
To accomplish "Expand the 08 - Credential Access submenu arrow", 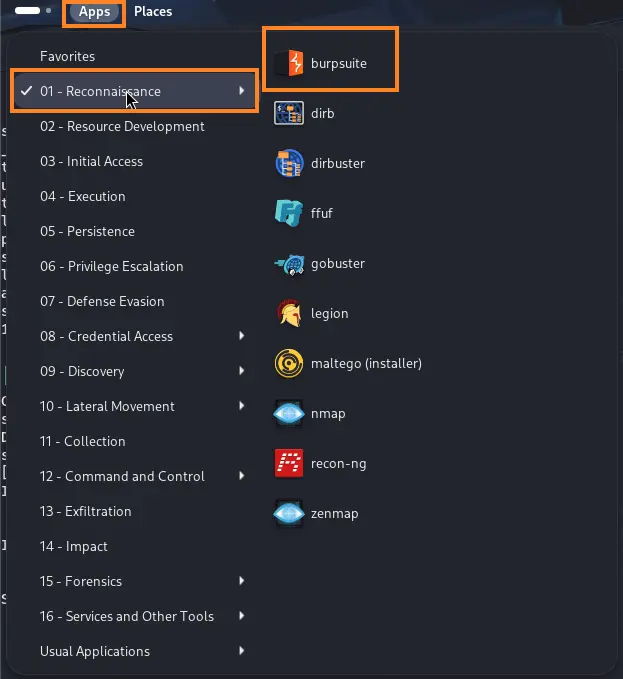I will pyautogui.click(x=242, y=336).
